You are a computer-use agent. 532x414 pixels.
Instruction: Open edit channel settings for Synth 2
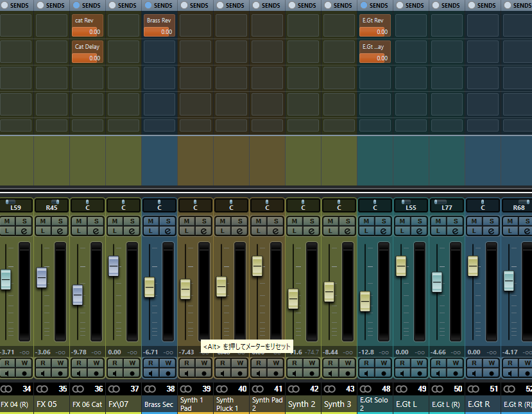[312, 231]
